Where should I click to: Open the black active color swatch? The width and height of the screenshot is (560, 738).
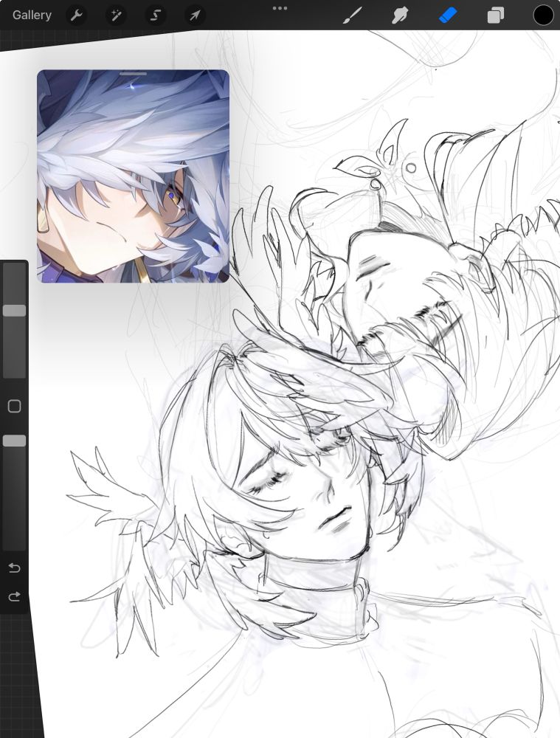pyautogui.click(x=543, y=15)
